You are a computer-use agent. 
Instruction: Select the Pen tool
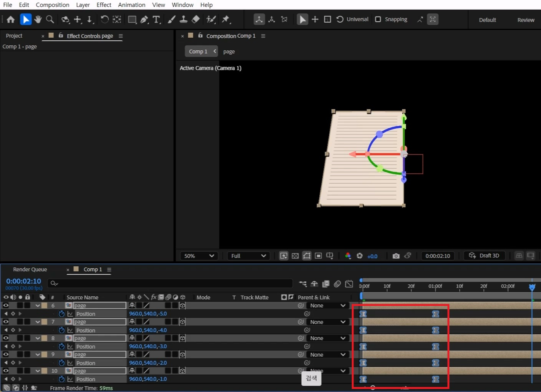[x=144, y=19]
